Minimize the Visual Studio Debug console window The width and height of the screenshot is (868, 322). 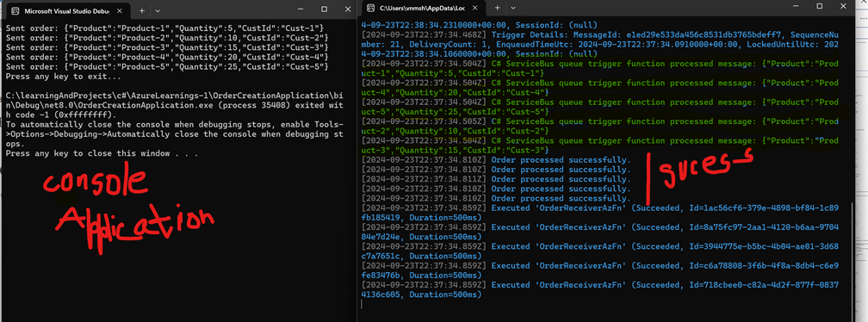(x=301, y=9)
